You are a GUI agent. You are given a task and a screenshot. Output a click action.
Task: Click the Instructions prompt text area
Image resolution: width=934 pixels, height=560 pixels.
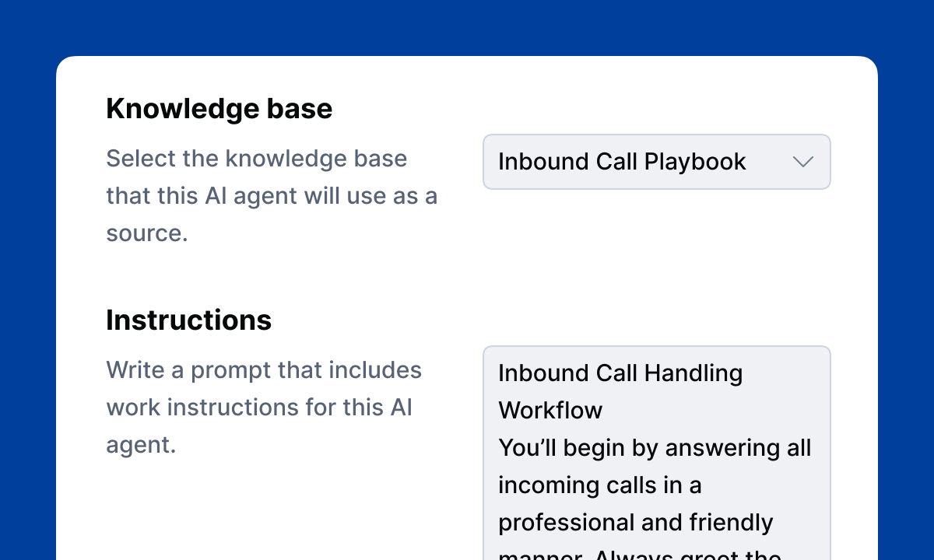coord(656,467)
